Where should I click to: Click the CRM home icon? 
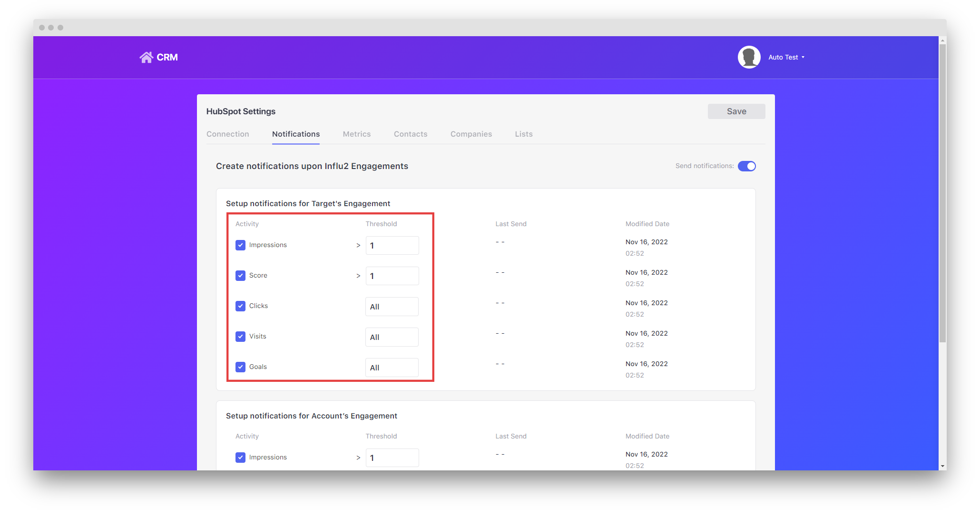[x=146, y=57]
